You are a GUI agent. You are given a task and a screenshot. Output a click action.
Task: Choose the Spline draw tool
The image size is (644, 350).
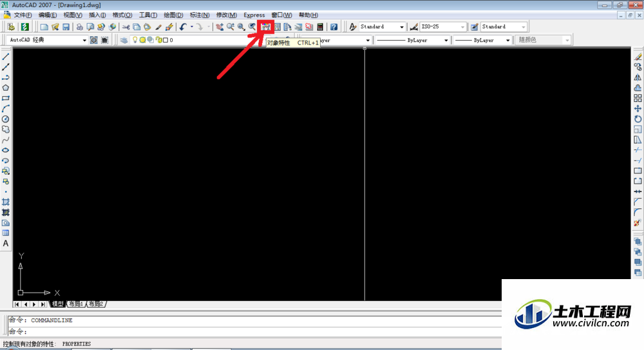6,140
